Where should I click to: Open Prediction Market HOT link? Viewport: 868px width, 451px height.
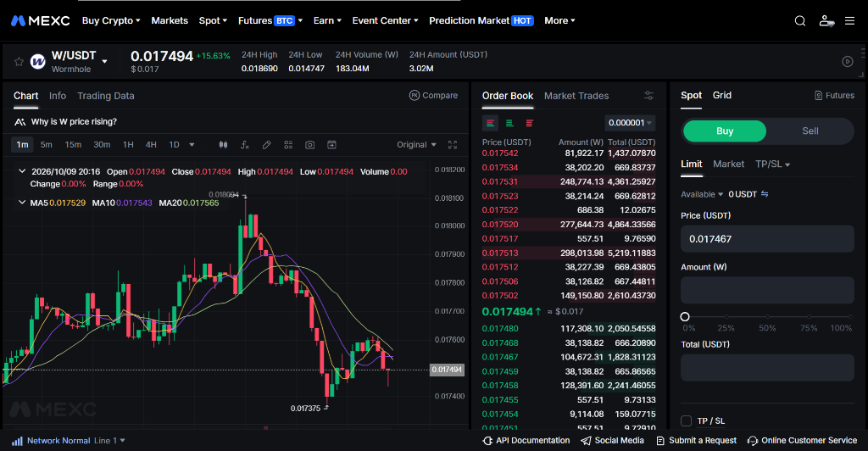481,20
